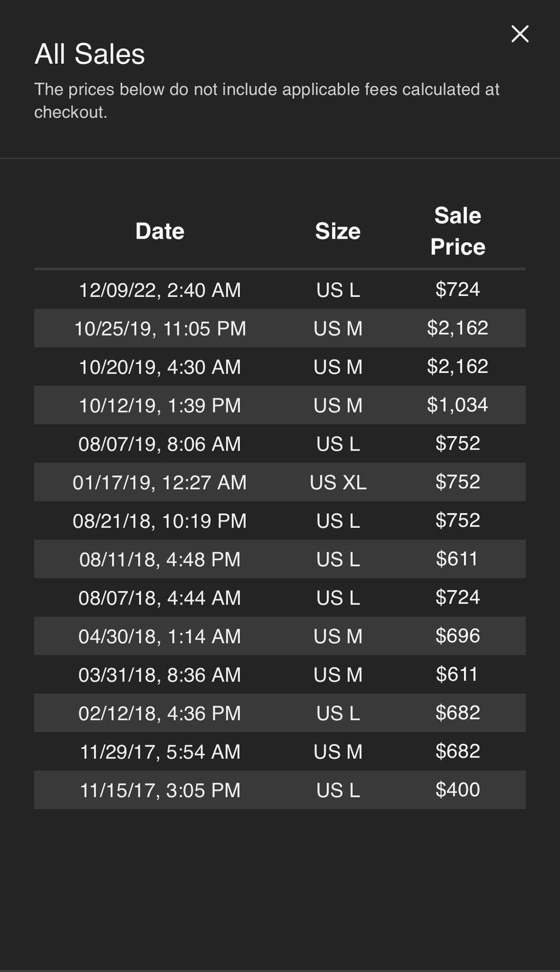Click the Sale Price column header
560x972 pixels.
(x=457, y=231)
